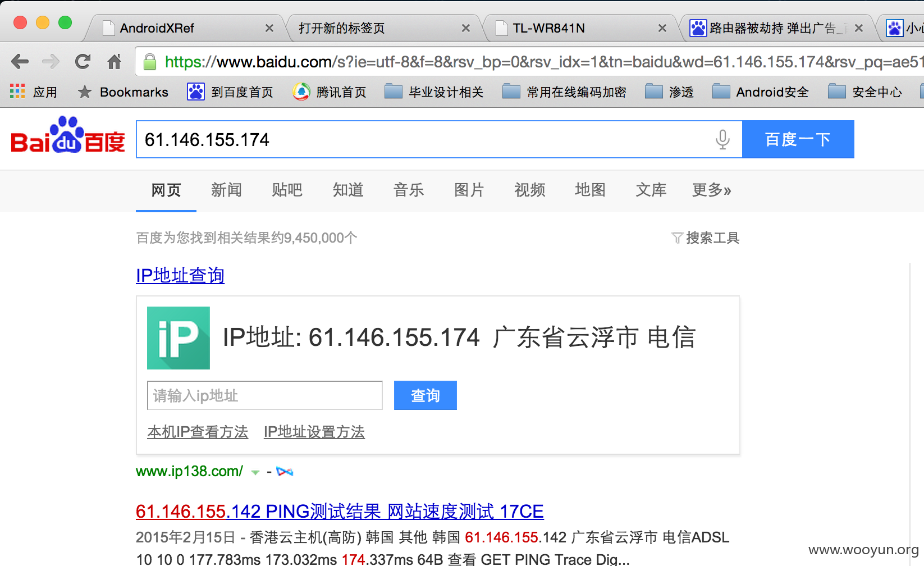Click the 百度为您找到相关结果约9,450,000个 text
Image resolution: width=924 pixels, height=566 pixels.
tap(246, 238)
